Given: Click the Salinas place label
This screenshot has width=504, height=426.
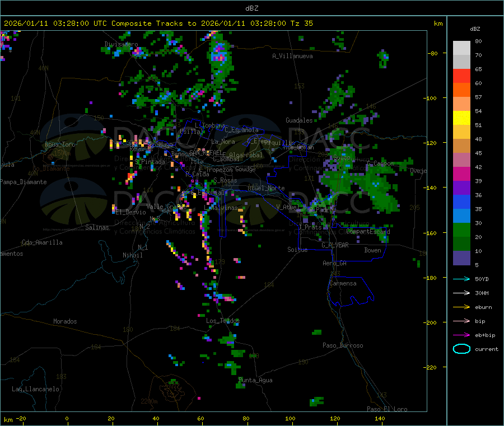Looking at the screenshot, I should (97, 227).
